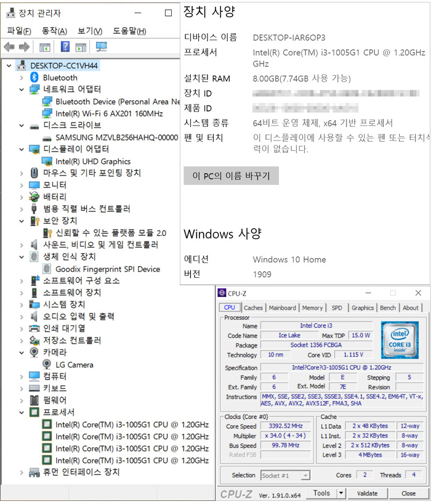Open the blue Help question mark icon
This screenshot has height=504, width=431.
click(65, 47)
